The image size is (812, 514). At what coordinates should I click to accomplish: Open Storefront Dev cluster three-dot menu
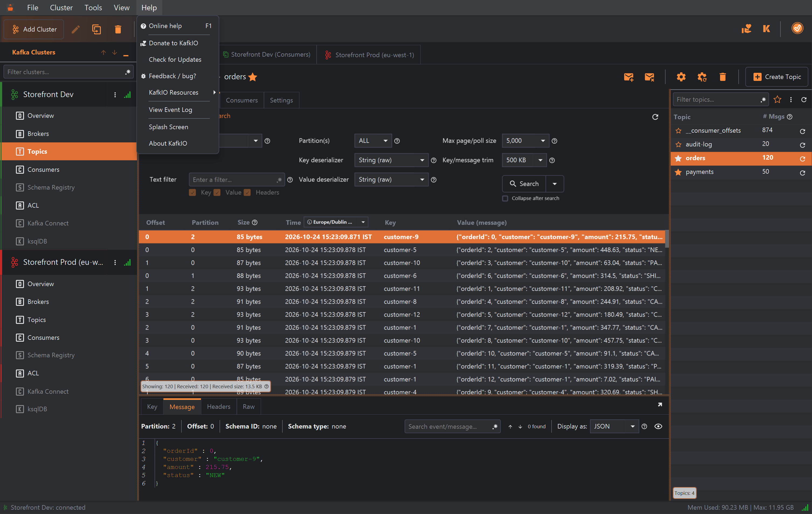coord(115,95)
